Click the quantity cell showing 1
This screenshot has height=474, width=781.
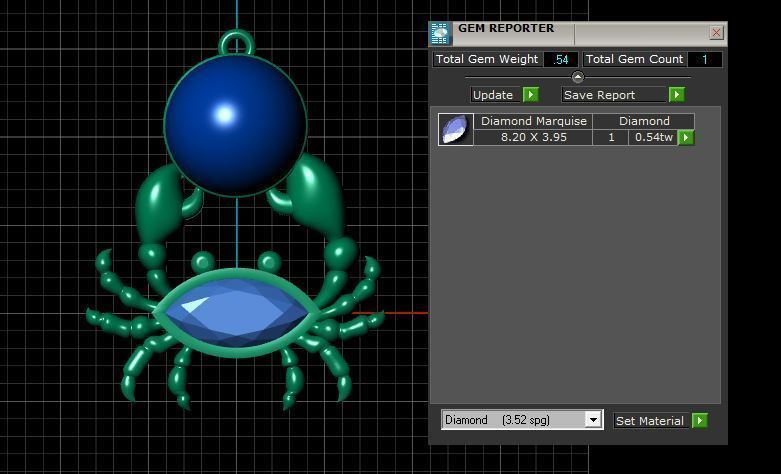[x=611, y=137]
